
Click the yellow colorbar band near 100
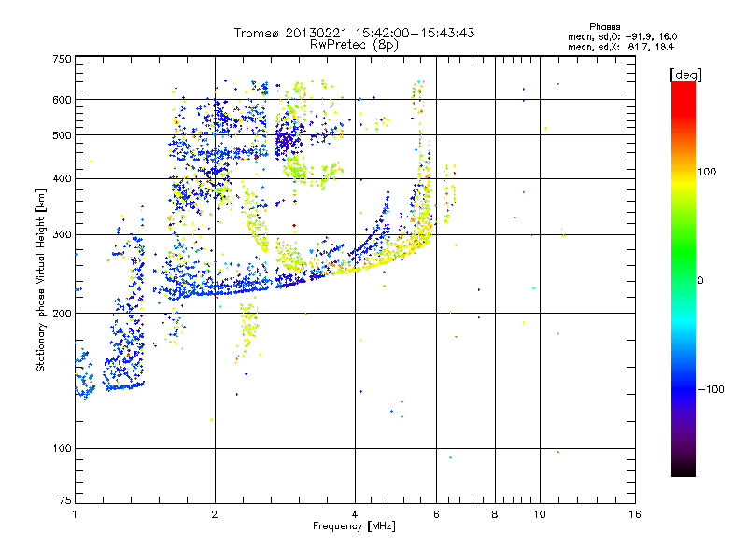[684, 181]
